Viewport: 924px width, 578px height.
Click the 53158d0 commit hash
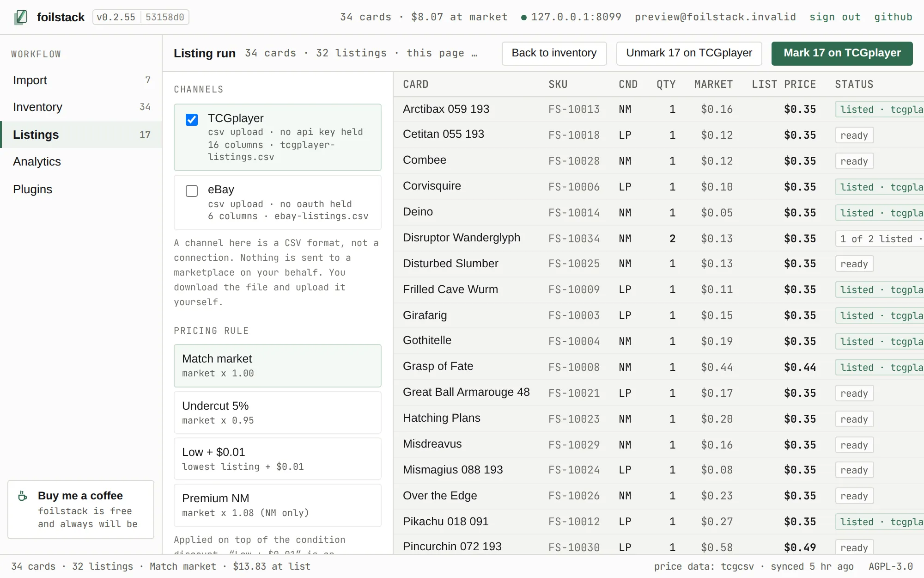click(x=165, y=17)
